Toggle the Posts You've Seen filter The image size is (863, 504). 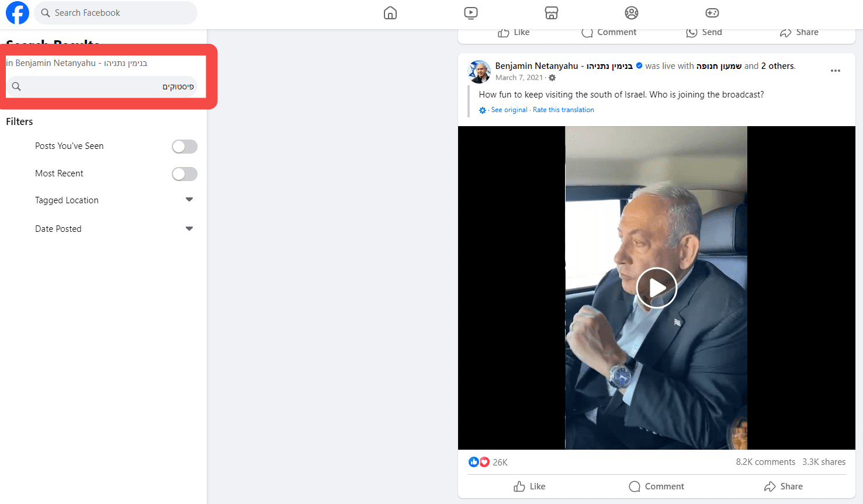coord(185,147)
